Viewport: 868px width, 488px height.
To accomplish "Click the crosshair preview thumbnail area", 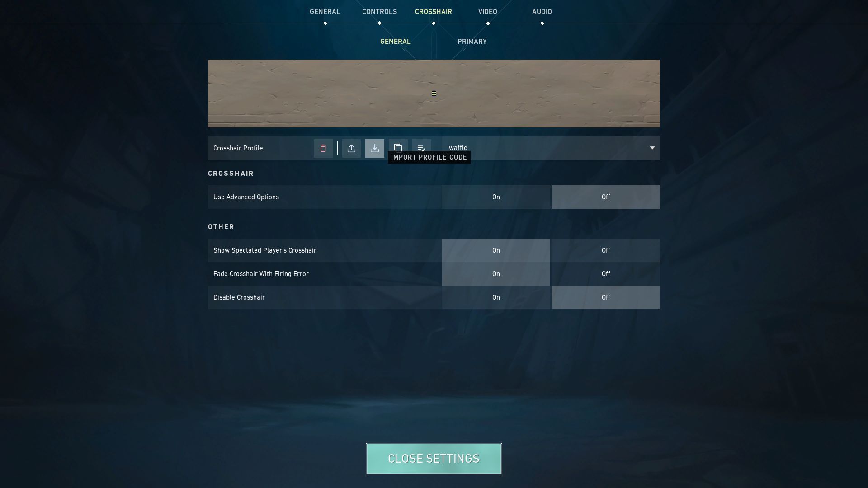I will tap(434, 93).
